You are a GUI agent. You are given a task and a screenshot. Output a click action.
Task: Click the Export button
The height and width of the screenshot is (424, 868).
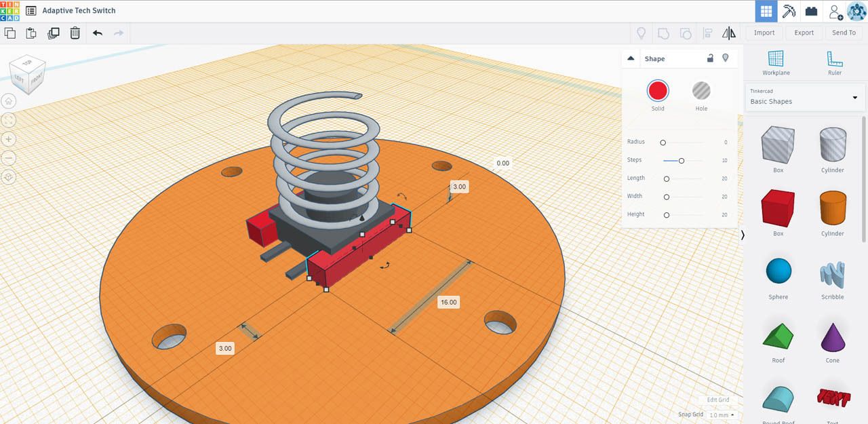click(x=804, y=32)
